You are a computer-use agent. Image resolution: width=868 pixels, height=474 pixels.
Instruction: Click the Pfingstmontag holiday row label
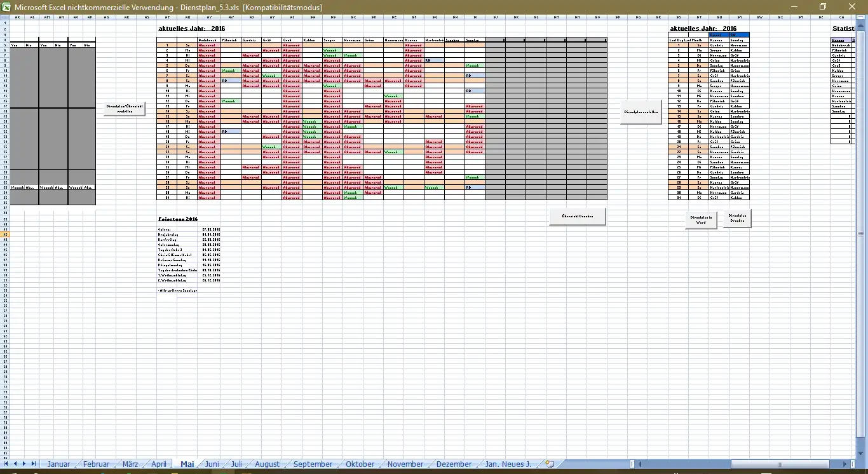pos(168,265)
